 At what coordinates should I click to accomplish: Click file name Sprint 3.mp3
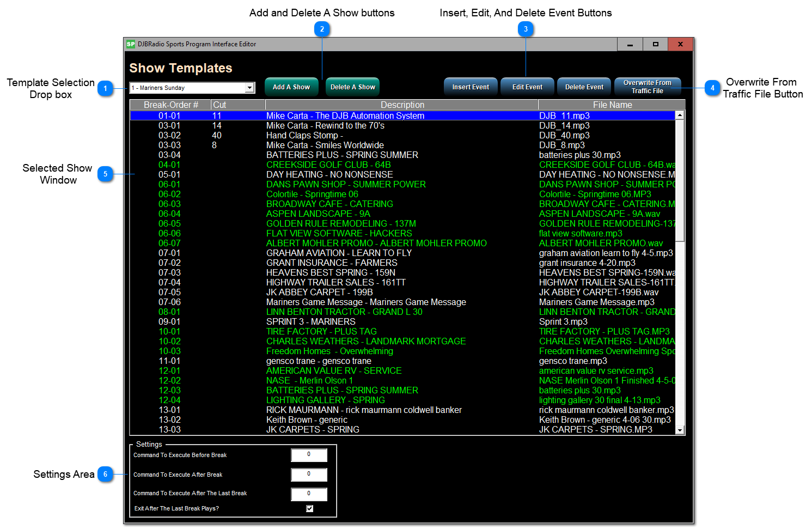[x=563, y=321]
